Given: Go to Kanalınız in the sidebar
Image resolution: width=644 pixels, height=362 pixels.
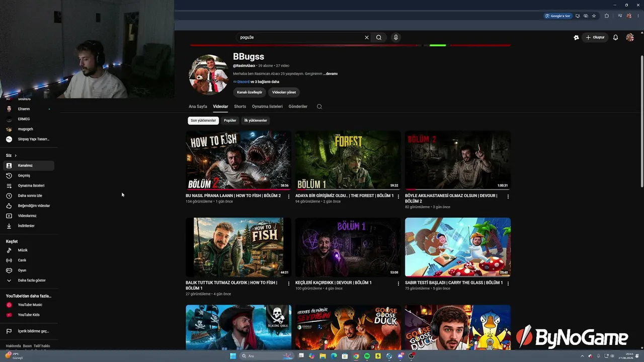Looking at the screenshot, I should 28,165.
